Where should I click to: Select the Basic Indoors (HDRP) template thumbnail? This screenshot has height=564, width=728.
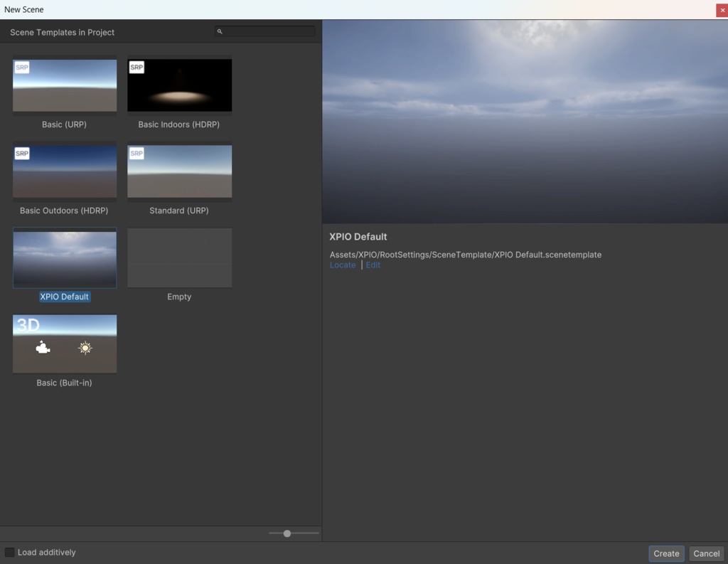click(x=179, y=85)
